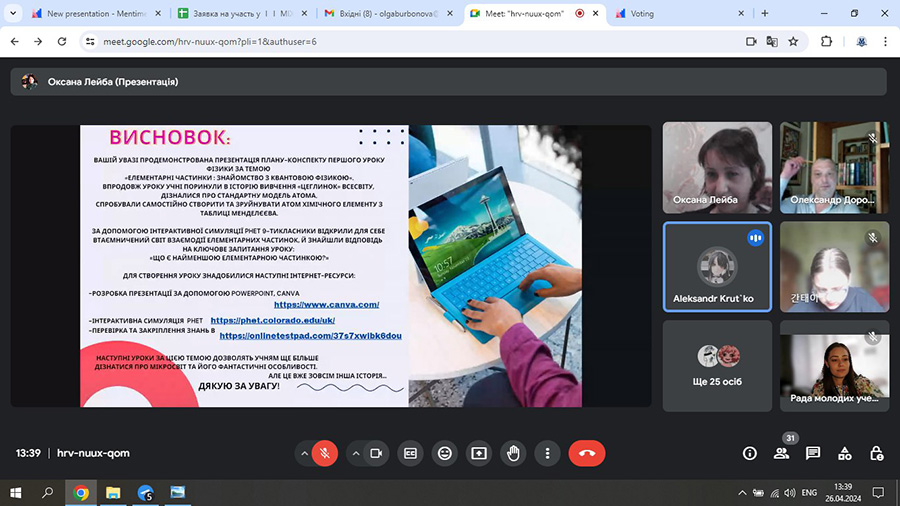
Task: Expand audio settings arrow beside microphone
Action: [304, 453]
